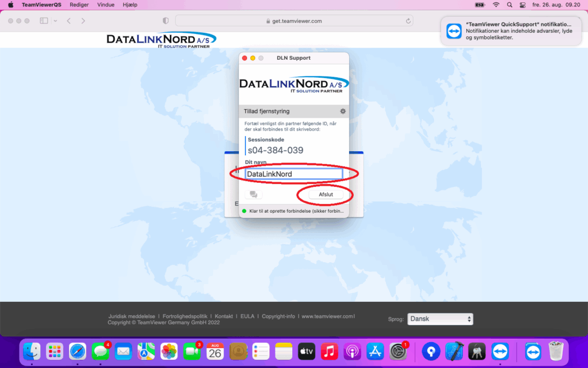Launch App Store from the Dock

coord(375,351)
